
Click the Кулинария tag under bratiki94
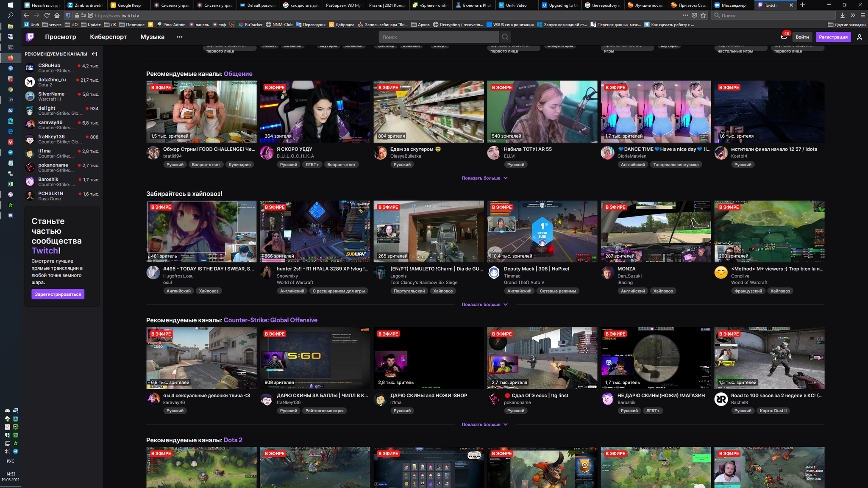[239, 165]
